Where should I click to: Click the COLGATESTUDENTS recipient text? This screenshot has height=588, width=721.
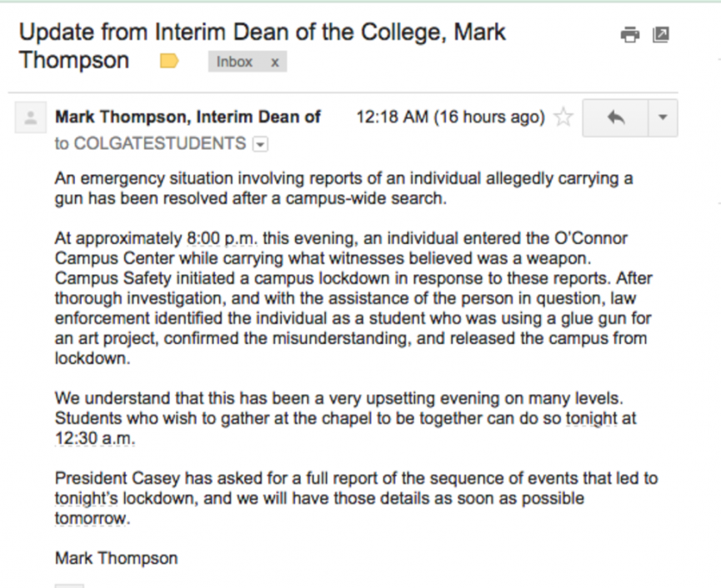160,144
